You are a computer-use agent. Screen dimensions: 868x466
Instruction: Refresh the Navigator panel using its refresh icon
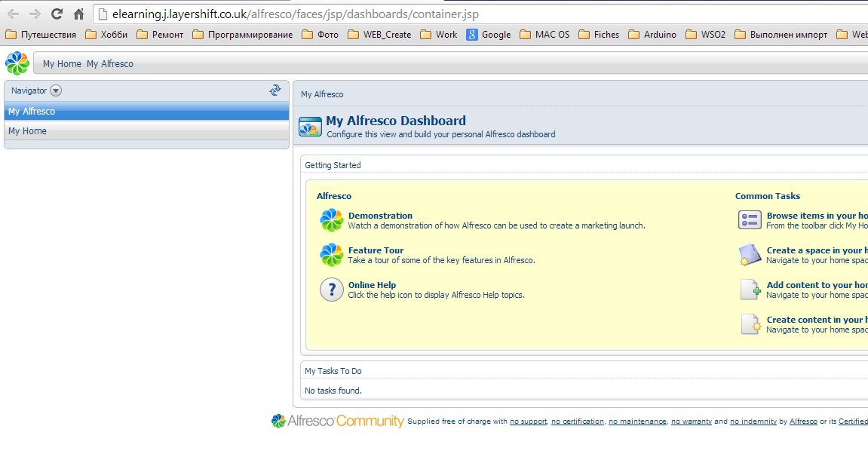click(x=275, y=89)
